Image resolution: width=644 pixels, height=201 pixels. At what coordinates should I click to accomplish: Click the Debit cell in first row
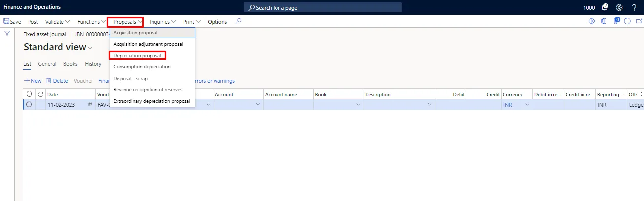pyautogui.click(x=451, y=105)
